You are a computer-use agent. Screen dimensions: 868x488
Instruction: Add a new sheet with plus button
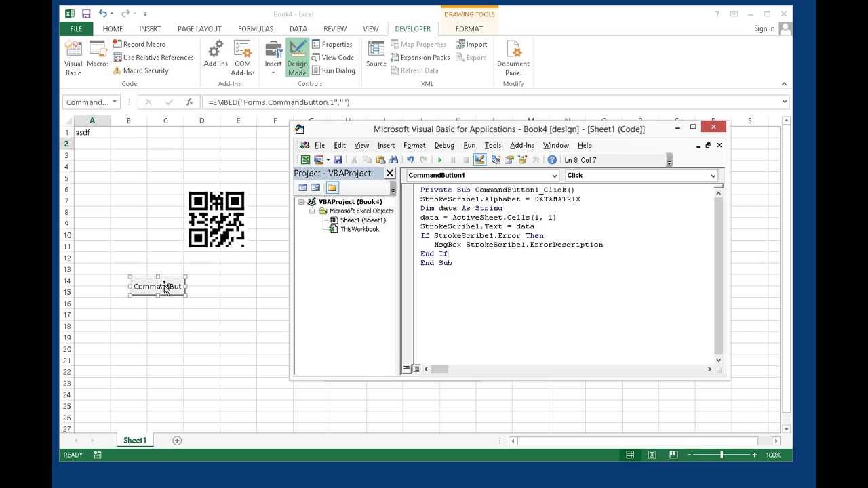coord(177,441)
